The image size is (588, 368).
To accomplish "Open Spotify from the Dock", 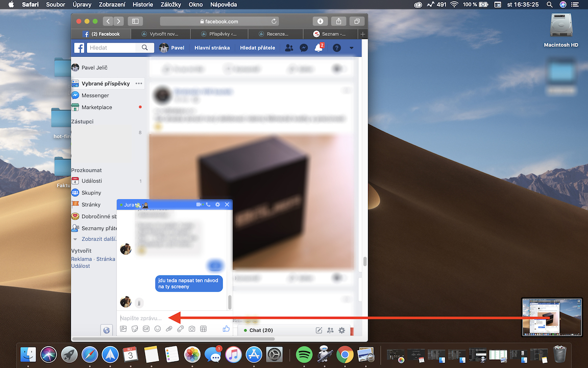I will pyautogui.click(x=304, y=355).
